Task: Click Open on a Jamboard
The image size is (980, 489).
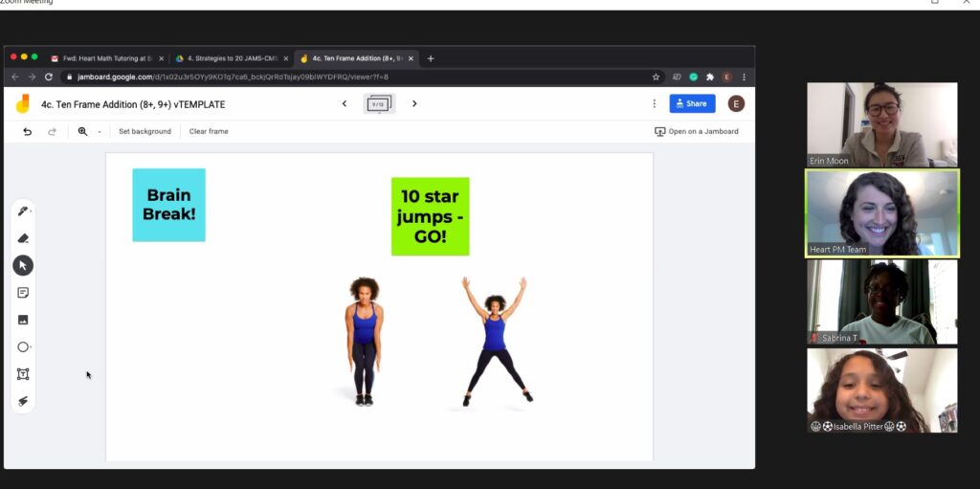Action: (x=697, y=131)
